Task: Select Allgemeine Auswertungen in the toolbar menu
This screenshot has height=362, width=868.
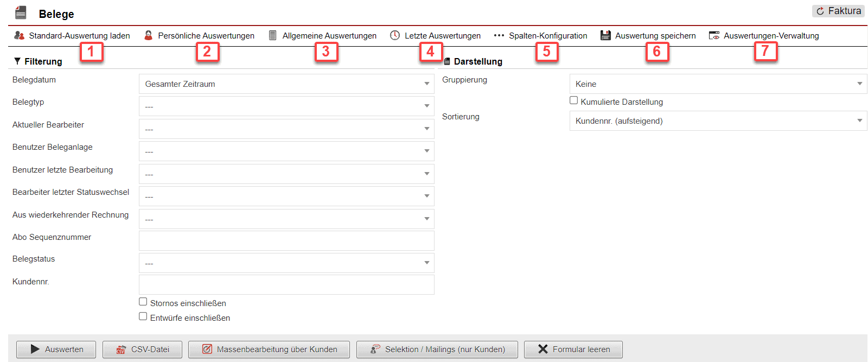Action: click(329, 36)
